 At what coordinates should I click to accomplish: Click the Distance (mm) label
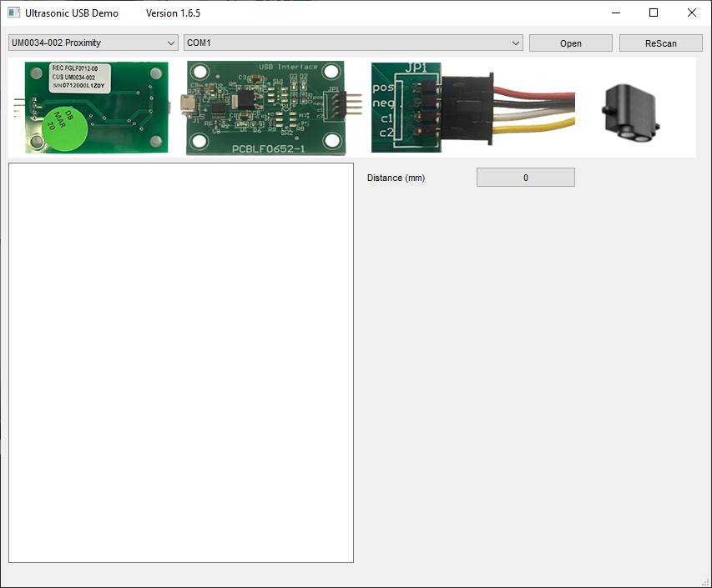396,178
